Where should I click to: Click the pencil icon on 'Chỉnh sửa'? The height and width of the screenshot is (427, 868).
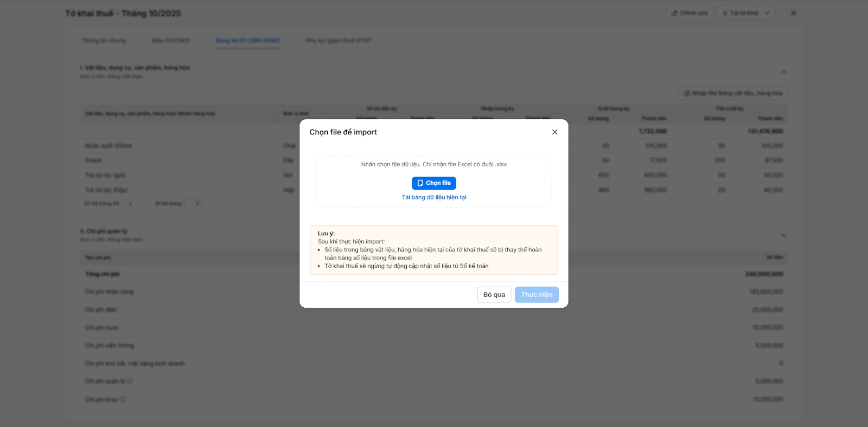pyautogui.click(x=674, y=13)
